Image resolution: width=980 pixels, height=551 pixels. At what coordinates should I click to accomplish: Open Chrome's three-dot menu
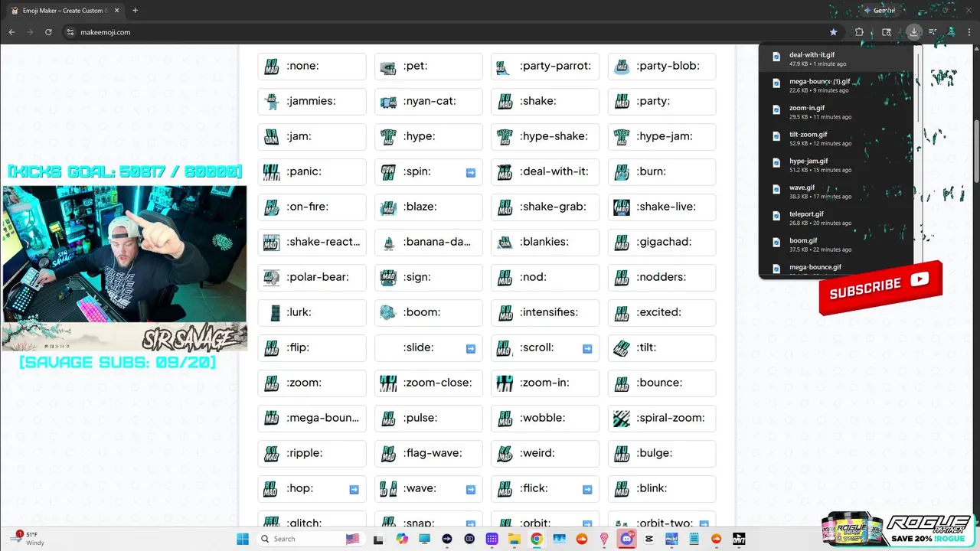tap(969, 32)
